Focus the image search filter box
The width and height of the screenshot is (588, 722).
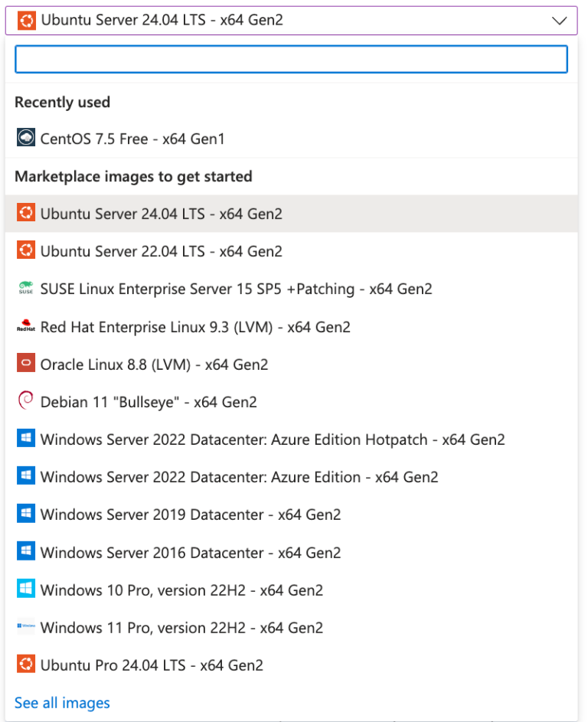(291, 60)
